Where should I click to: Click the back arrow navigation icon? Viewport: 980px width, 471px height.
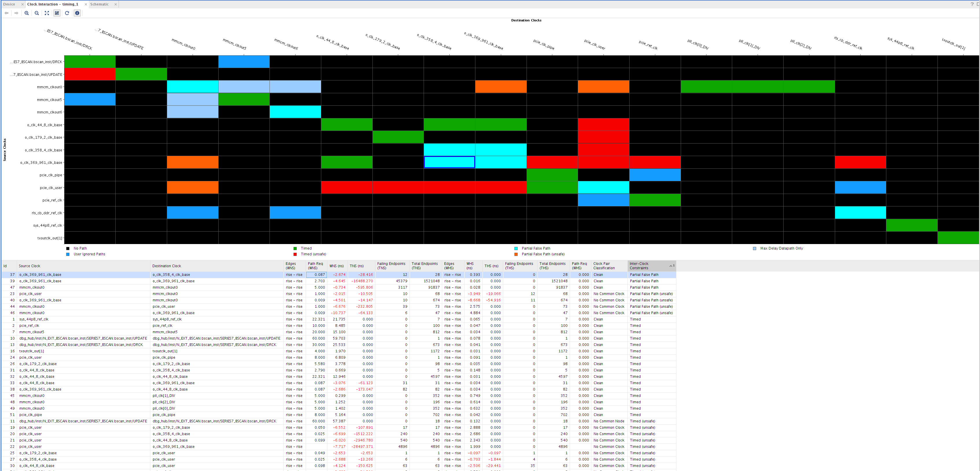6,13
